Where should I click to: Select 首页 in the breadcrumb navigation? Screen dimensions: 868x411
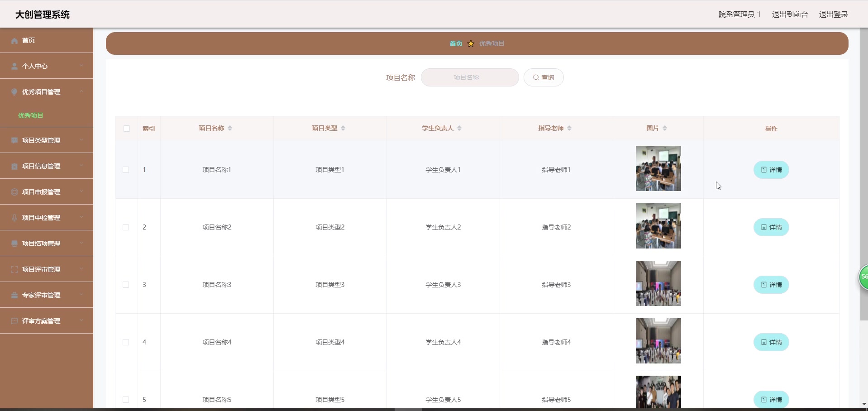click(455, 43)
